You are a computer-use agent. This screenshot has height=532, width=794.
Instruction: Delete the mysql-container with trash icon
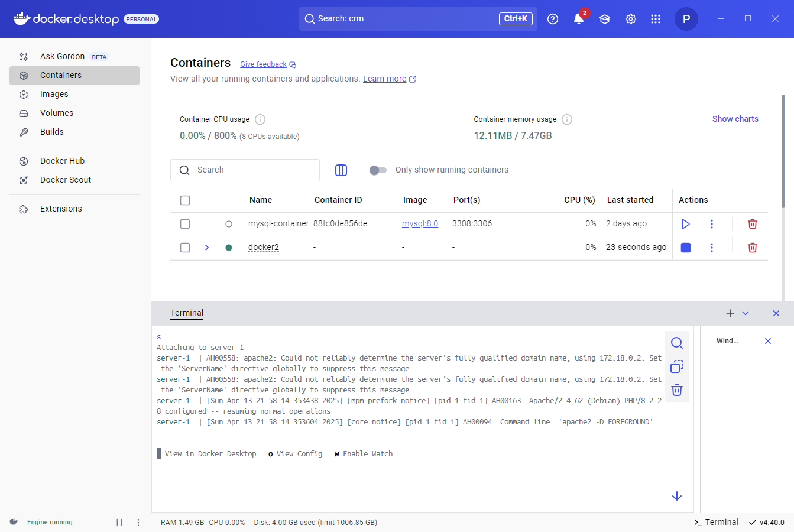(753, 224)
